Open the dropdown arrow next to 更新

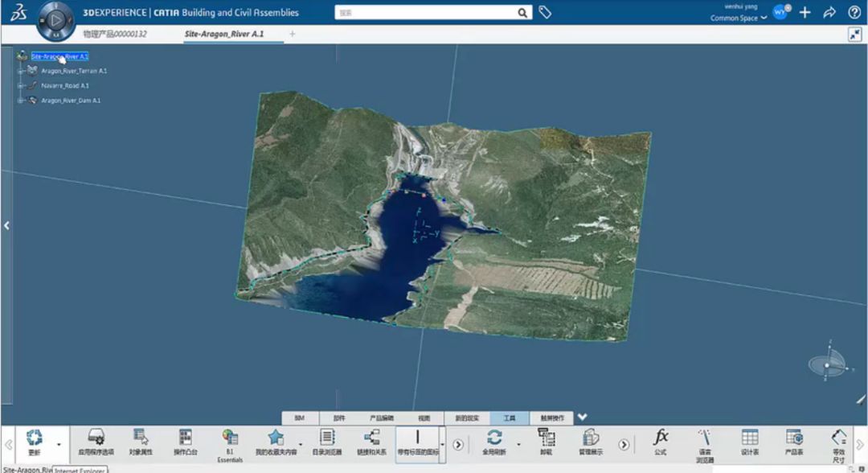(x=59, y=444)
